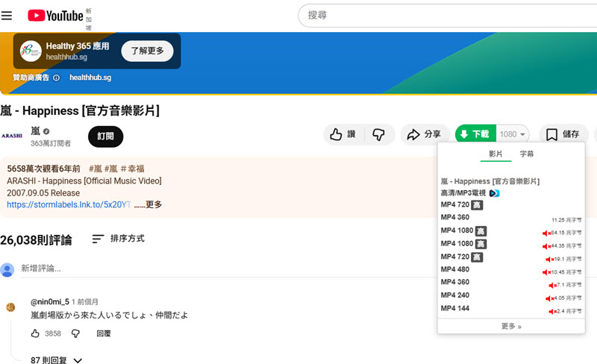Screen dimensions: 597x364
Task: Open the Healthy 365 ad logo
Action: pyautogui.click(x=31, y=51)
